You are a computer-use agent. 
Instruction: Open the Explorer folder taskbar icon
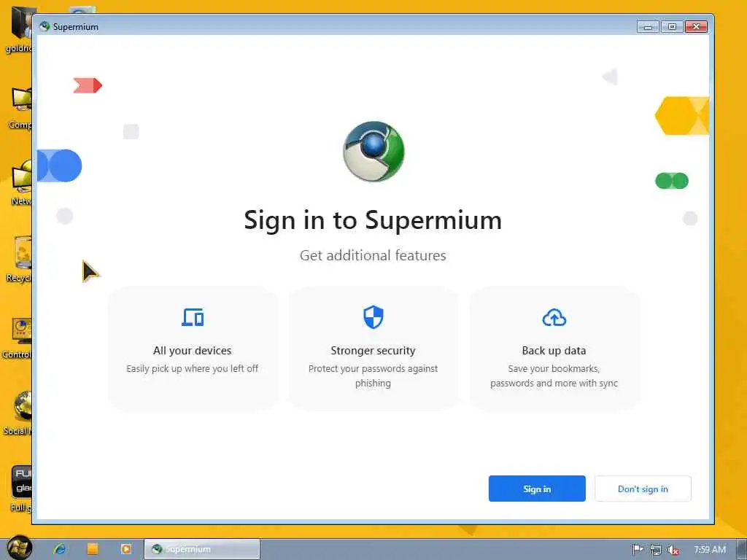pos(93,549)
